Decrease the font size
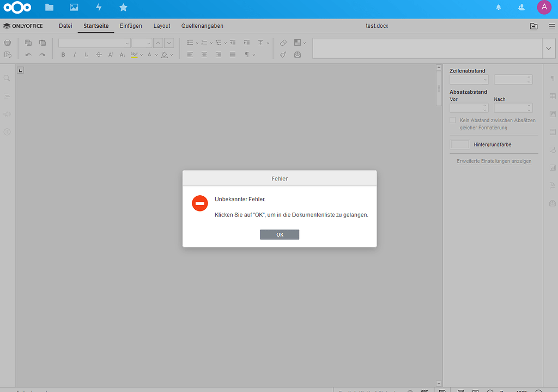 pyautogui.click(x=169, y=43)
